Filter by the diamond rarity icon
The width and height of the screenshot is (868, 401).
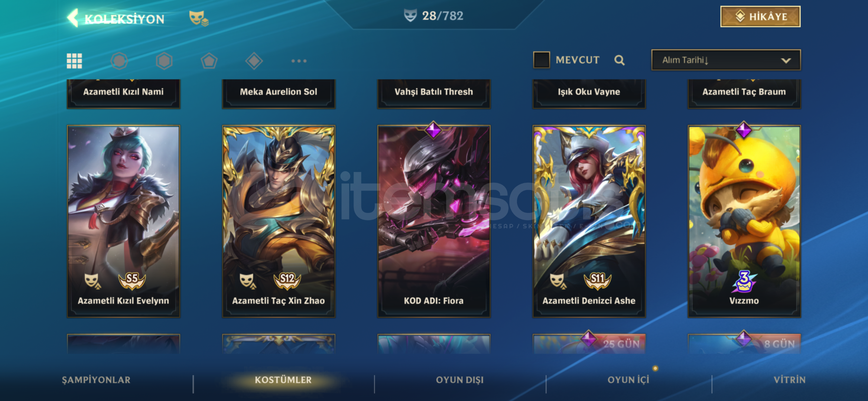pos(254,61)
